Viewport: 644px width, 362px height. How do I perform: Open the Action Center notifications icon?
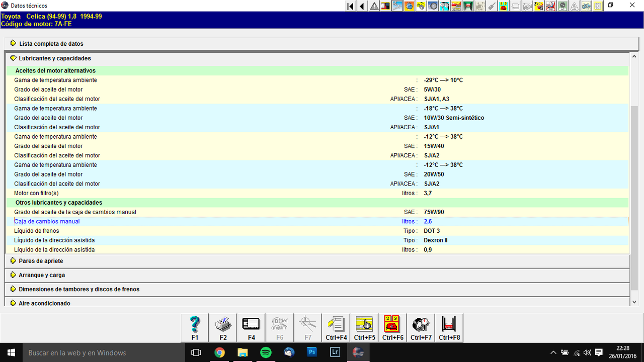click(599, 352)
